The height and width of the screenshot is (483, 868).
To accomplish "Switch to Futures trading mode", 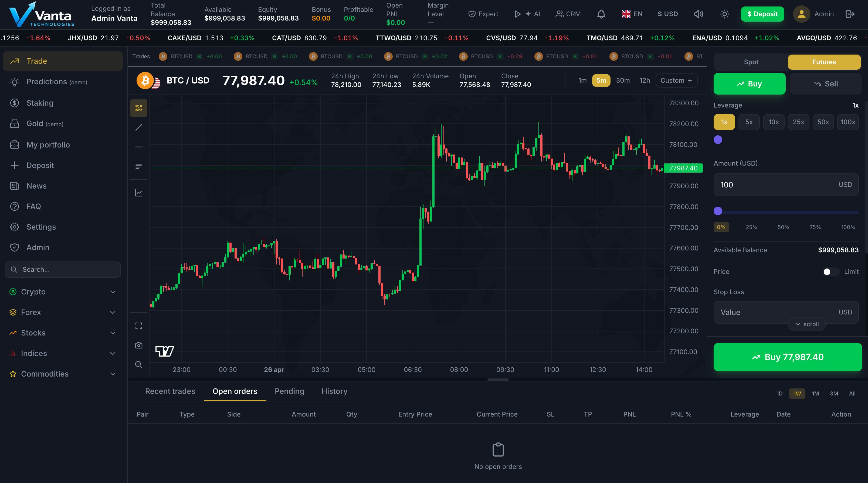I will (x=824, y=62).
